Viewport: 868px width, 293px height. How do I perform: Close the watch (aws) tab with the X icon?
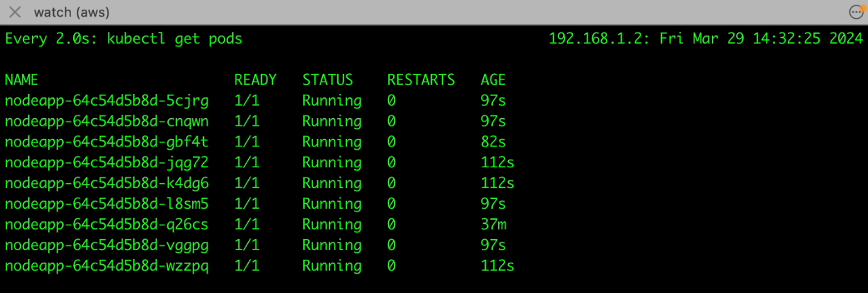pos(15,12)
